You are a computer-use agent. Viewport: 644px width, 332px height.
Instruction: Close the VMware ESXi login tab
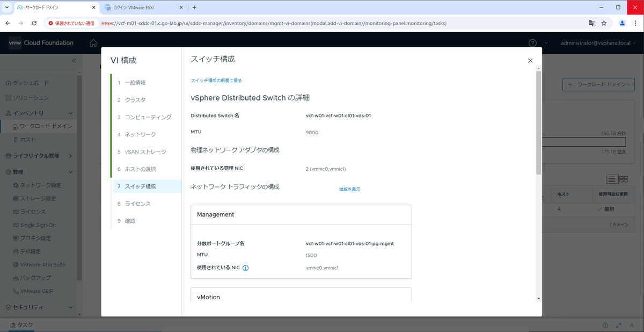pyautogui.click(x=181, y=8)
